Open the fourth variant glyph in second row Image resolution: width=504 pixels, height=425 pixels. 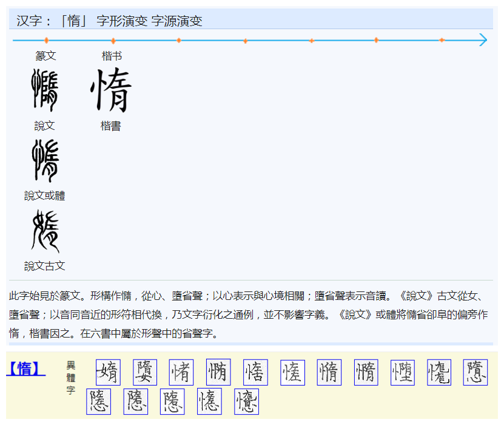pyautogui.click(x=210, y=401)
